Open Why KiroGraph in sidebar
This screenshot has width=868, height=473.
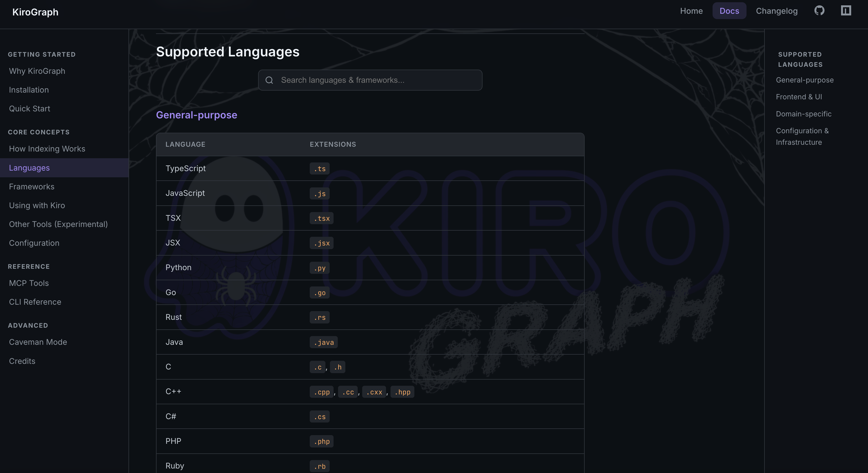pyautogui.click(x=37, y=71)
